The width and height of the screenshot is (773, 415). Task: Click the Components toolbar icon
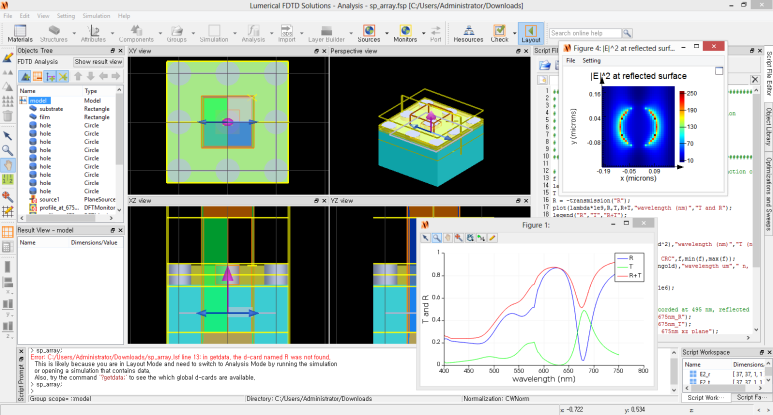click(x=136, y=34)
